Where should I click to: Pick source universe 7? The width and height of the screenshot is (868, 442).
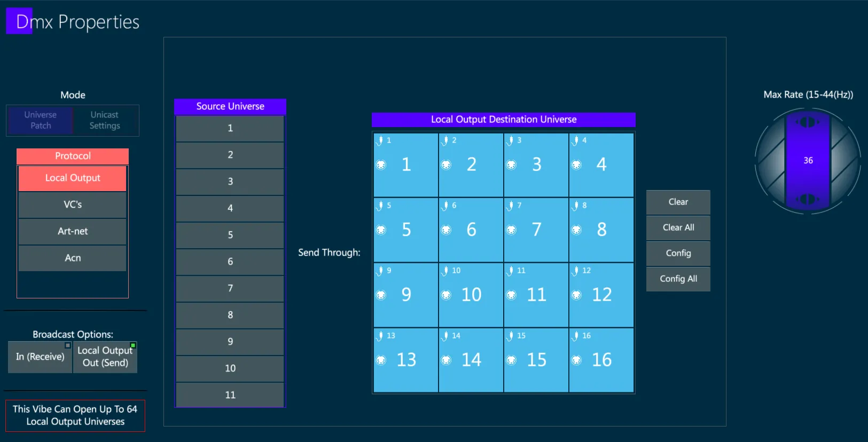(230, 288)
